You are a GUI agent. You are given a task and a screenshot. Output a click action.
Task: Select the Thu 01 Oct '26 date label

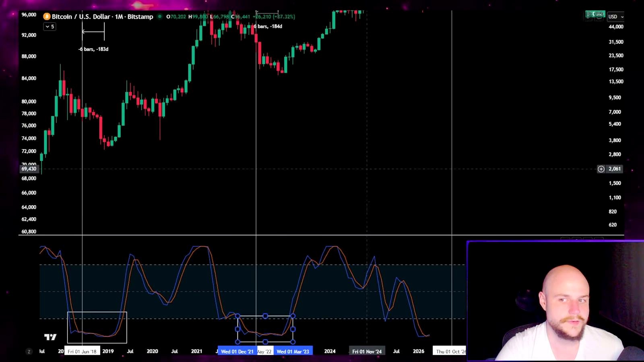(450, 352)
